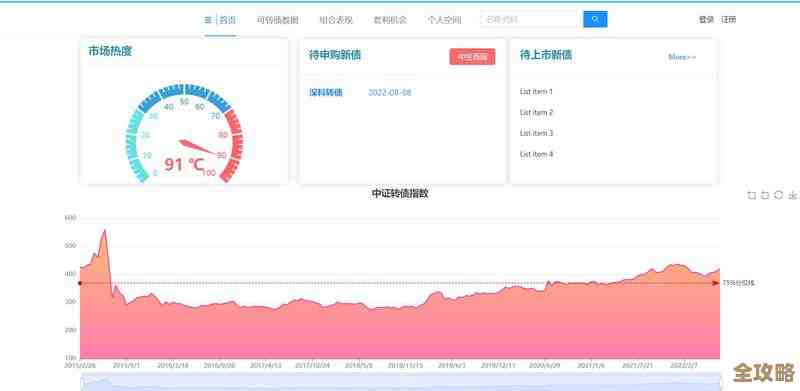Viewport: 800px width, 391px height.
Task: Click the zoom-reset toolbox icon above chart
Action: click(x=765, y=195)
